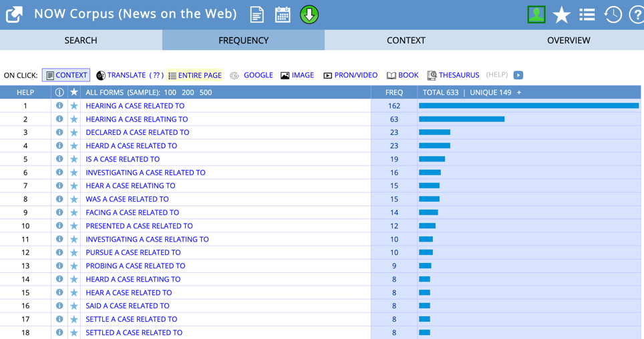
Task: Open info for HEARING A CASE RELATING TO
Action: (x=59, y=119)
